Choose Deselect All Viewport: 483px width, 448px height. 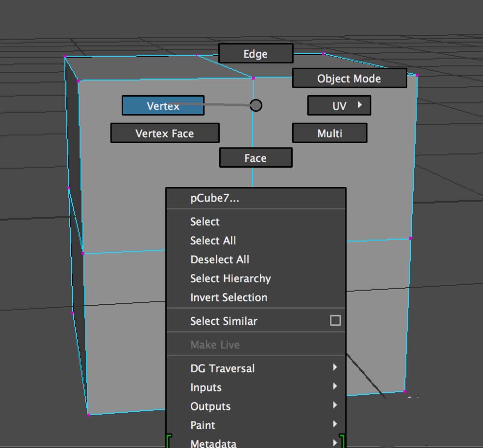(256, 260)
